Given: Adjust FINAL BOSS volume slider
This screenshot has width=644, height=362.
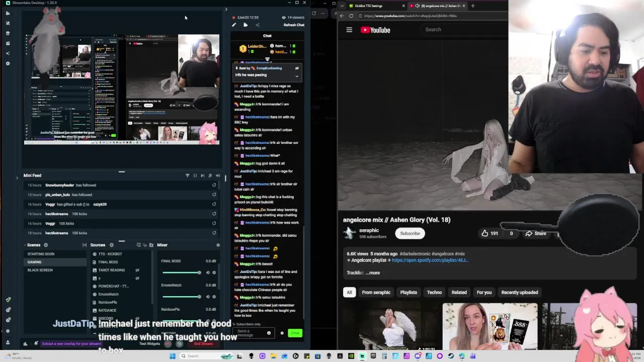Looking at the screenshot, I should [x=182, y=273].
